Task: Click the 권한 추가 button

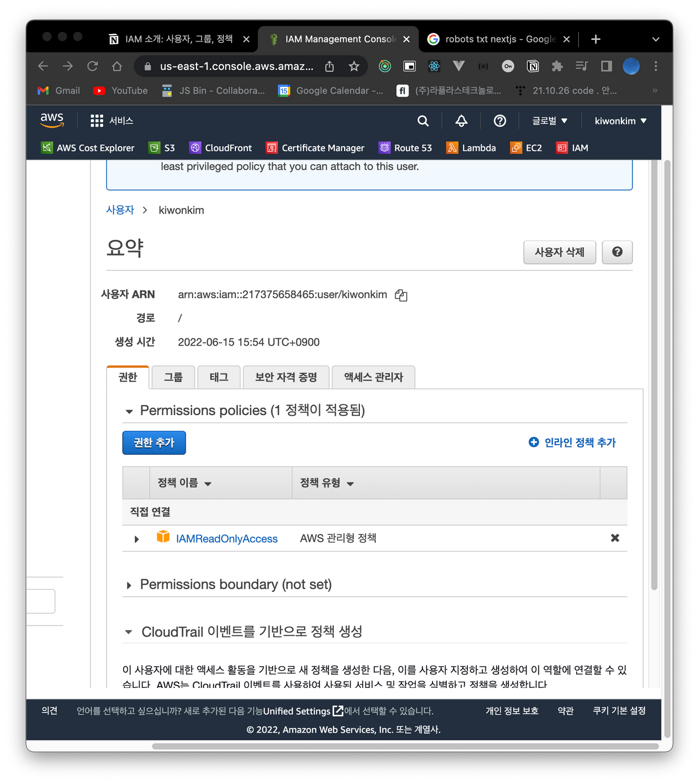Action: click(154, 443)
